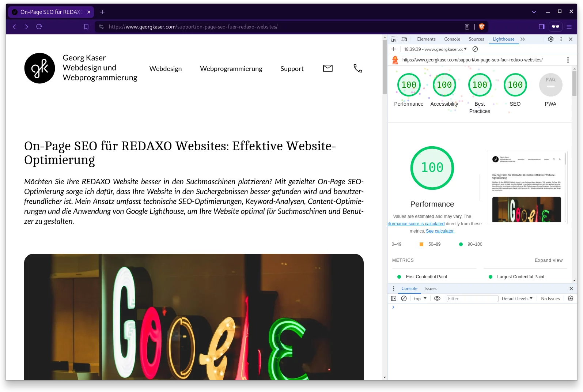Image resolution: width=583 pixels, height=392 pixels.
Task: Close the console drawer
Action: coord(571,289)
